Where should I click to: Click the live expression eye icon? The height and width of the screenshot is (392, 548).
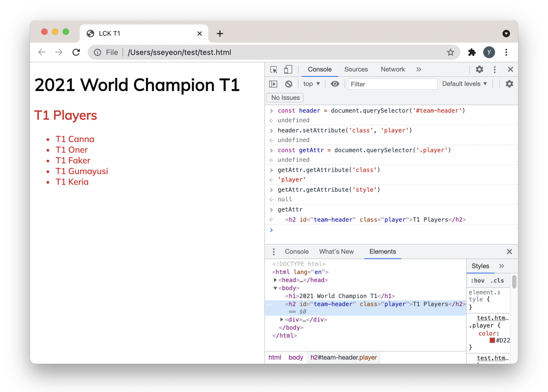pyautogui.click(x=335, y=84)
